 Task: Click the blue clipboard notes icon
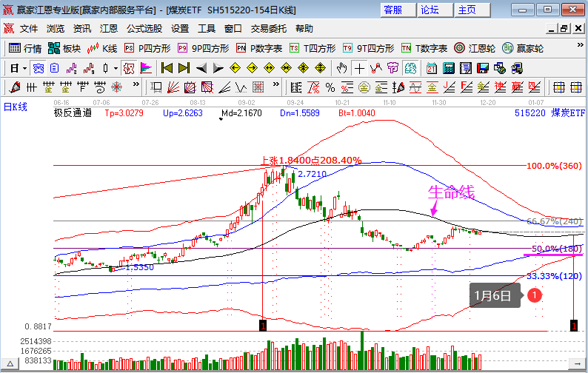coord(55,68)
